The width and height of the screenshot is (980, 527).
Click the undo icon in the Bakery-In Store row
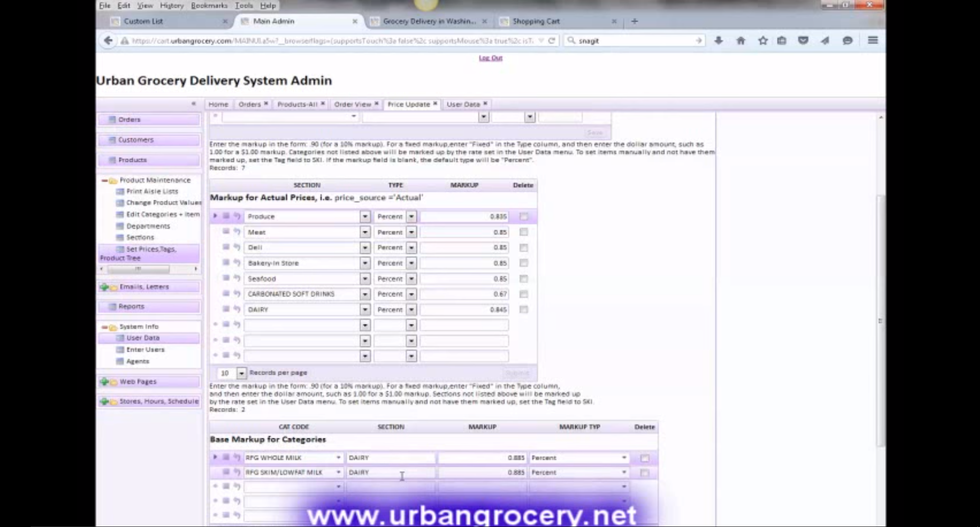[x=237, y=263]
